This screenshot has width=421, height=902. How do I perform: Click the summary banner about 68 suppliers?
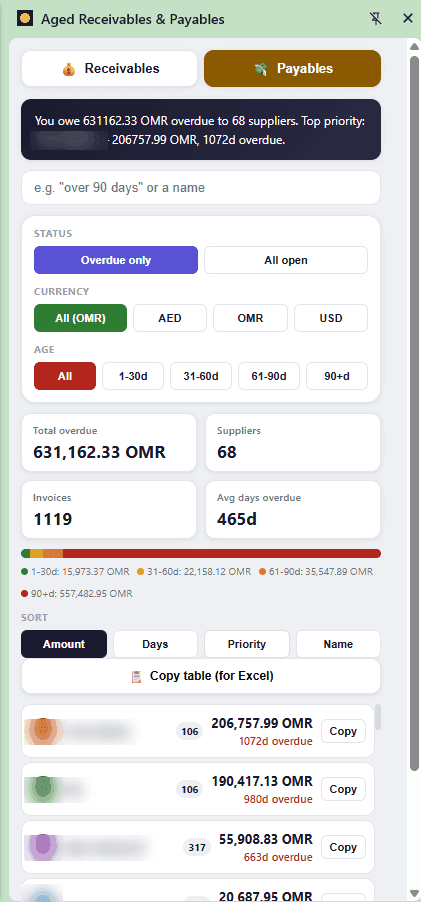click(201, 129)
